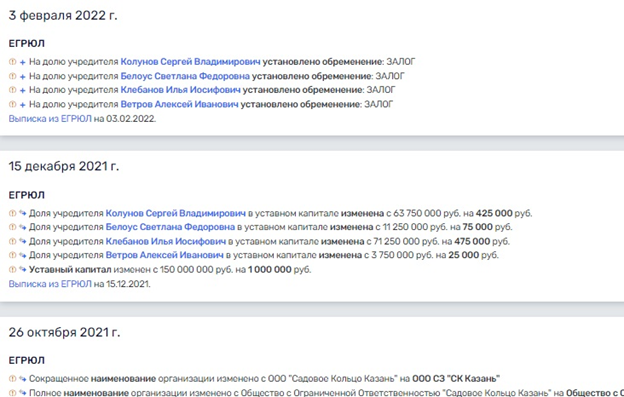Click info icon beside Белоус share change row
This screenshot has height=397, width=624.
(12, 227)
